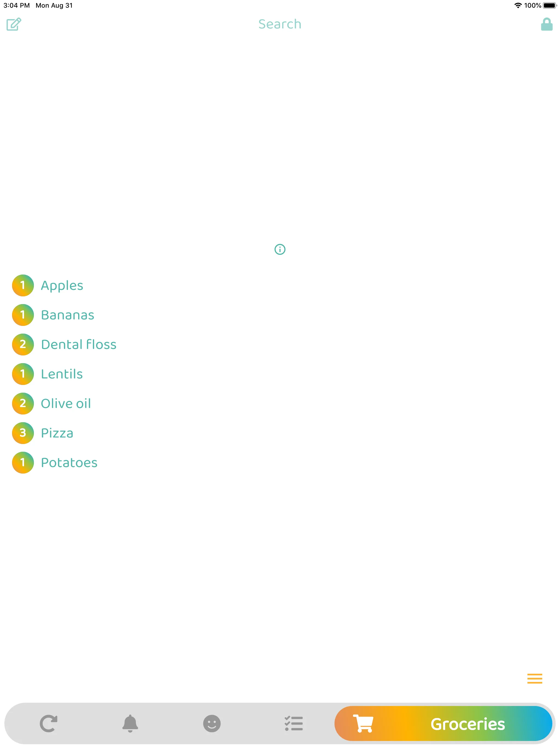Tap the refresh/reload icon
The image size is (560, 747).
point(49,723)
